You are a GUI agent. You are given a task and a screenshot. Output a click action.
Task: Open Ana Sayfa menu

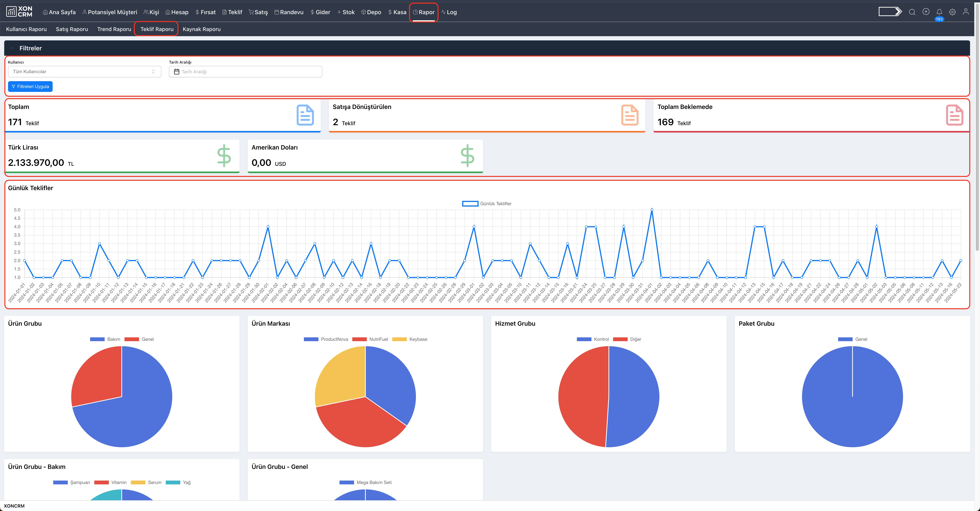coord(59,12)
